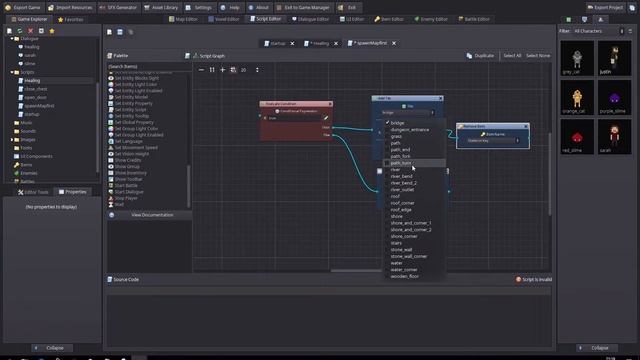Click the green refresh icon in Game Explorer
This screenshot has height=360, width=640.
click(x=20, y=31)
